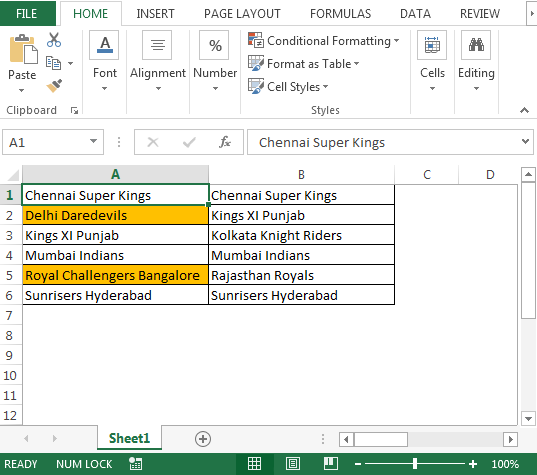Expand the formula bar

(x=525, y=141)
